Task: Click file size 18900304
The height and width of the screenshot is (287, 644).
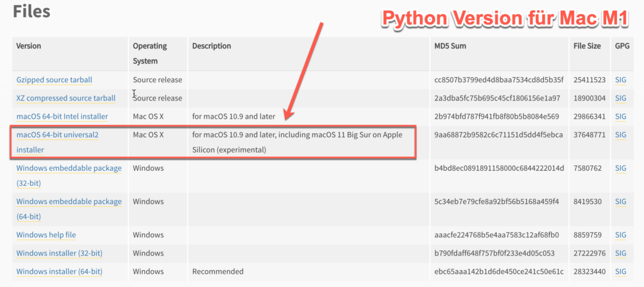Action: click(589, 99)
